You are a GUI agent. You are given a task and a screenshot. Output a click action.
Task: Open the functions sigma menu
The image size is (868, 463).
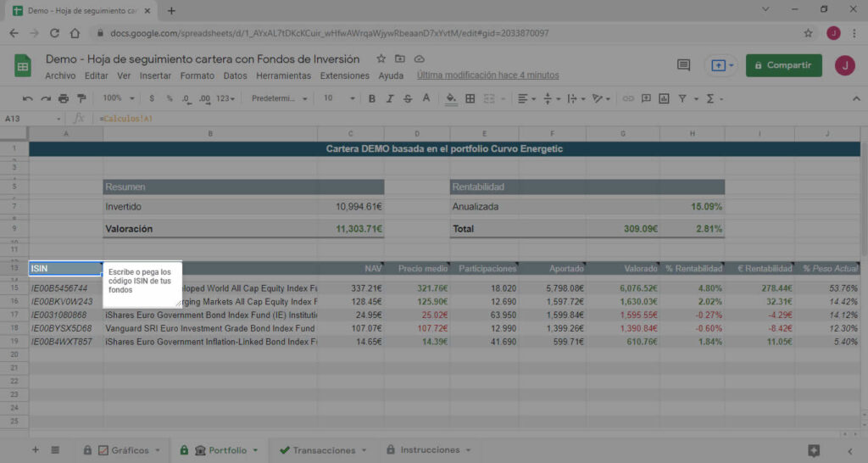point(710,98)
